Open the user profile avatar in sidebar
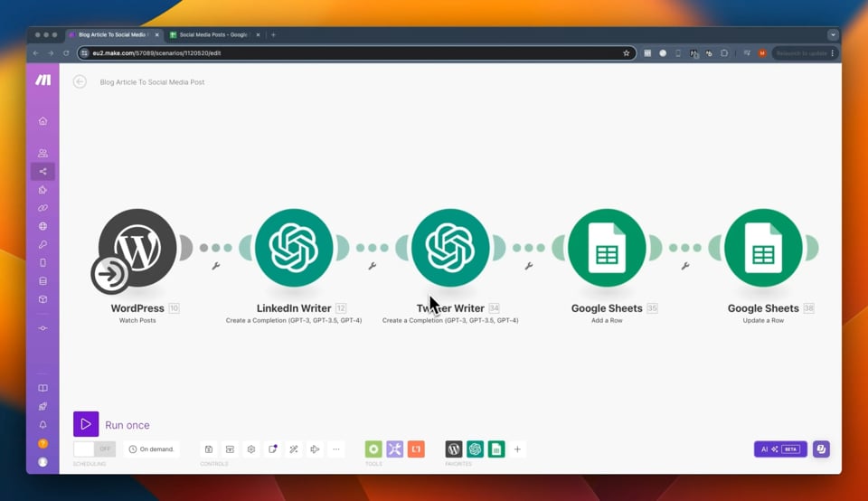Viewport: 868px width, 501px height. pos(42,462)
